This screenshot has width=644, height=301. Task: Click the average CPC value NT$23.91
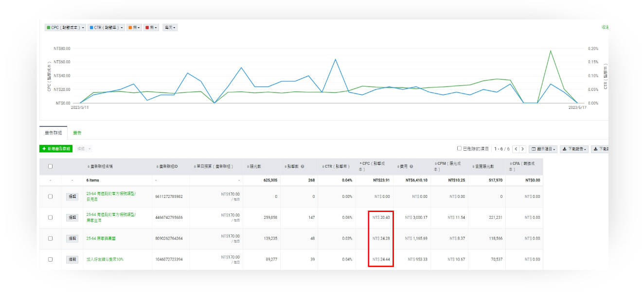(381, 180)
